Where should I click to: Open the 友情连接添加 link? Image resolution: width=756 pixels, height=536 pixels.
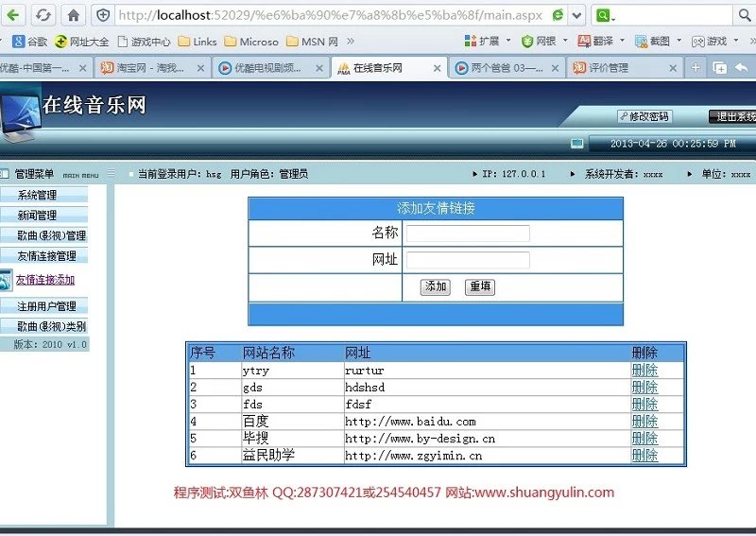pos(45,280)
